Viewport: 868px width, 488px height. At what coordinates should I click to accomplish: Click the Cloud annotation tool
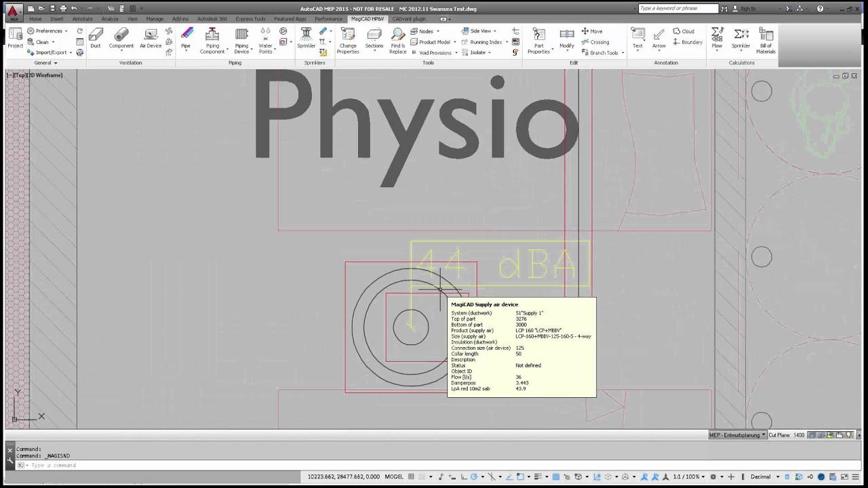coord(684,31)
